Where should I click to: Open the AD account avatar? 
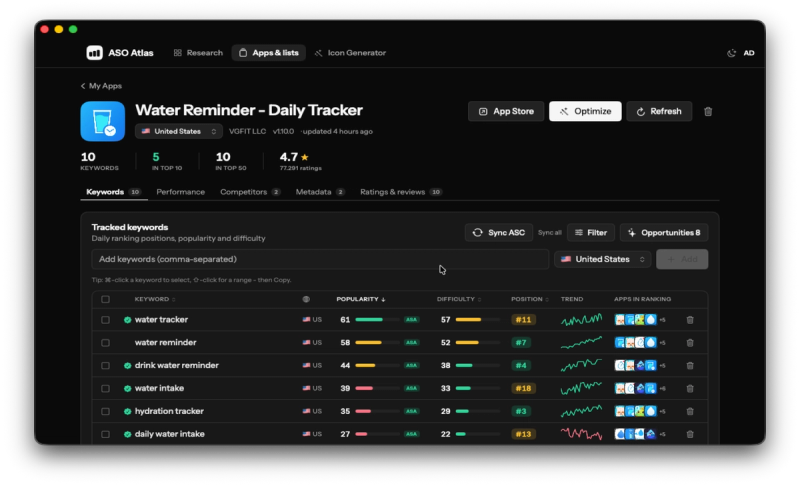[x=748, y=53]
